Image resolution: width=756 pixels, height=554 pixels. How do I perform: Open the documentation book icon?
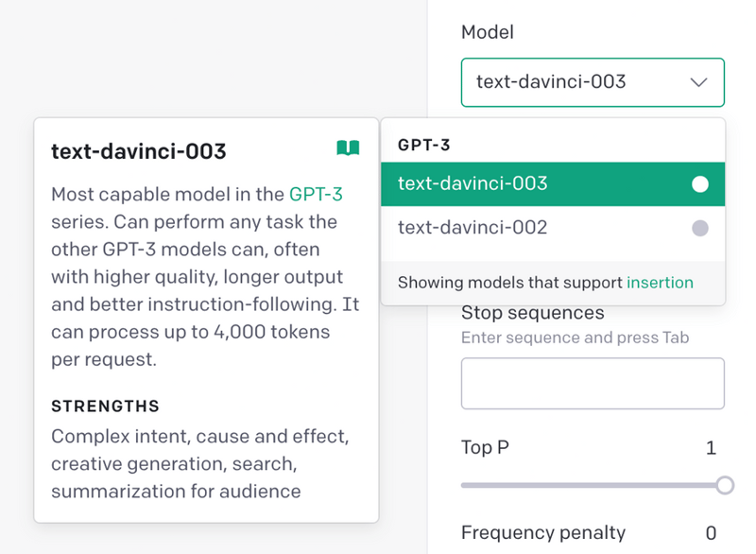[x=348, y=149]
